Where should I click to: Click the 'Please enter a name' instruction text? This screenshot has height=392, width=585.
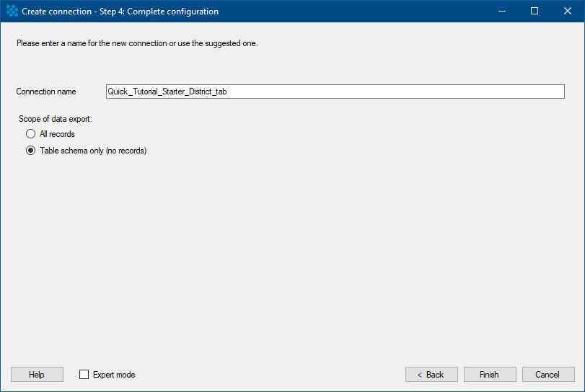tap(137, 43)
